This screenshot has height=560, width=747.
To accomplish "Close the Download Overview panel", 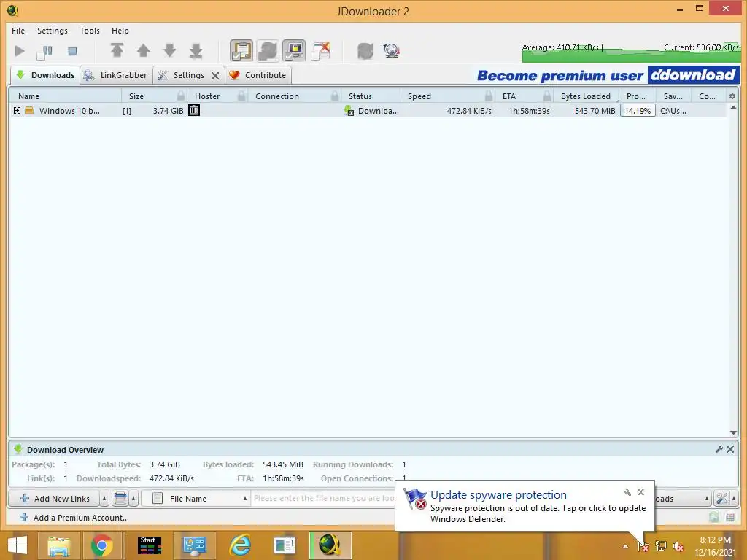I will point(729,449).
